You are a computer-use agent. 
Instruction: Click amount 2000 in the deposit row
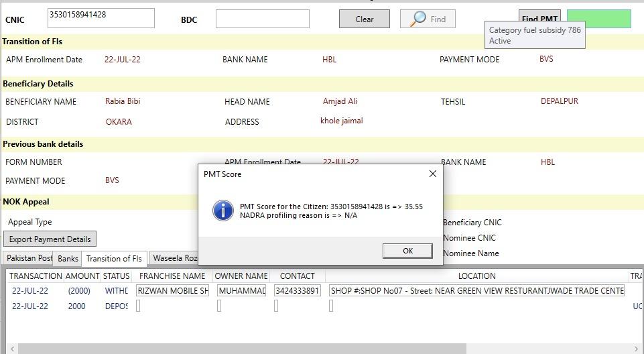(77, 306)
